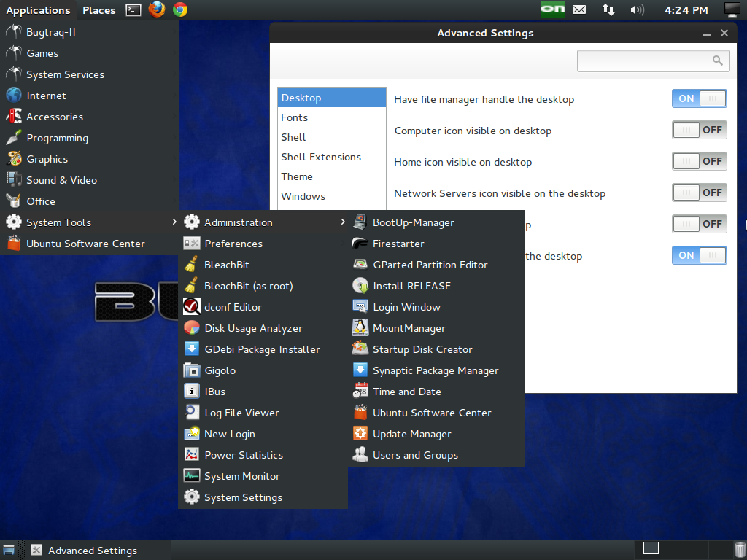This screenshot has width=747, height=560.
Task: Open Chrome from the top panel
Action: click(x=180, y=9)
